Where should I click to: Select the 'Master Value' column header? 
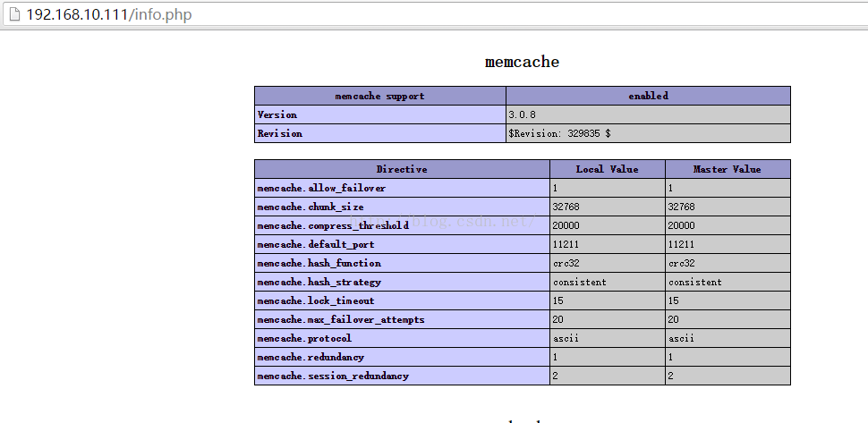(x=728, y=169)
